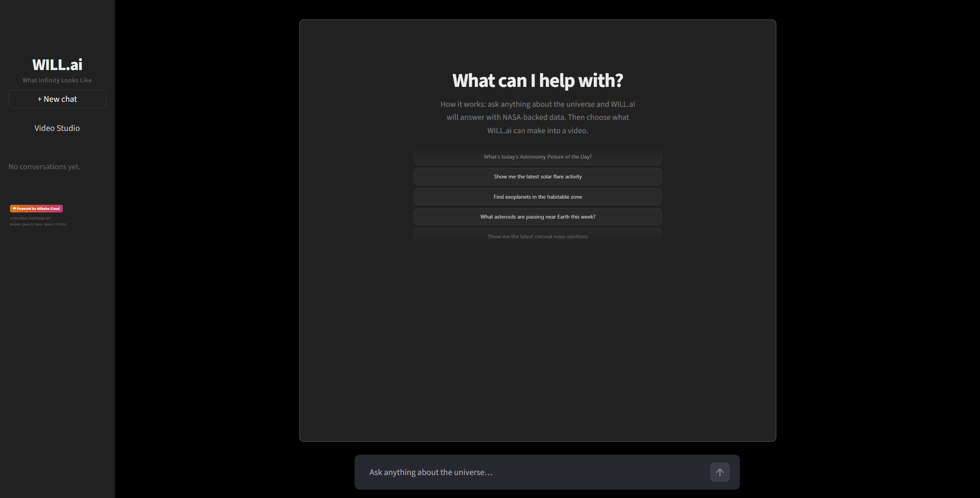Choose 'Show me the latest solar flare activity'

click(x=538, y=176)
